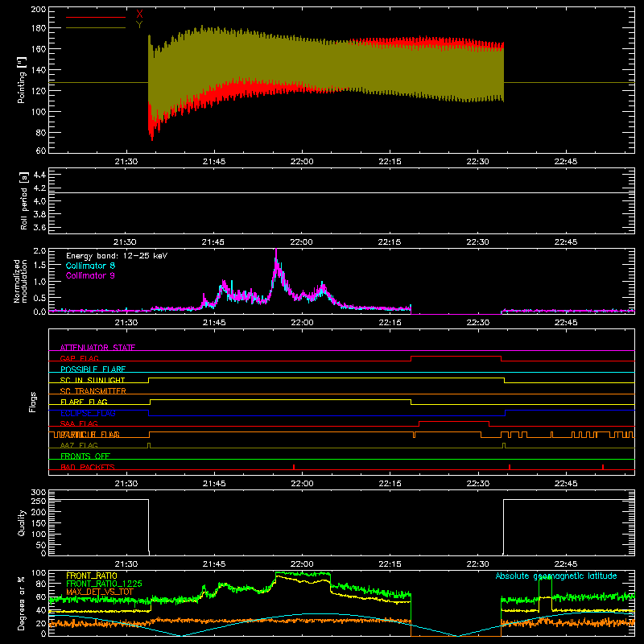Click the Absolute geomagnetic latitude label
The image size is (644, 644).
556,576
